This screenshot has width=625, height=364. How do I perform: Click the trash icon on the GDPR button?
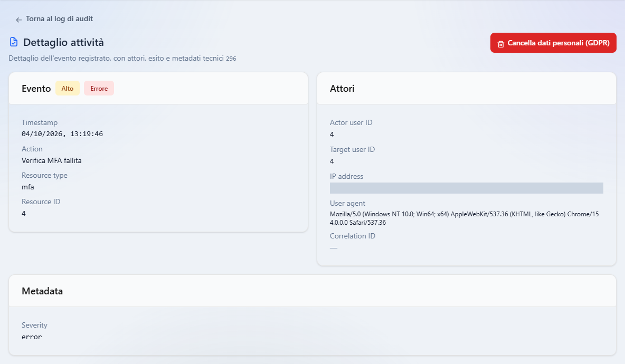(500, 43)
